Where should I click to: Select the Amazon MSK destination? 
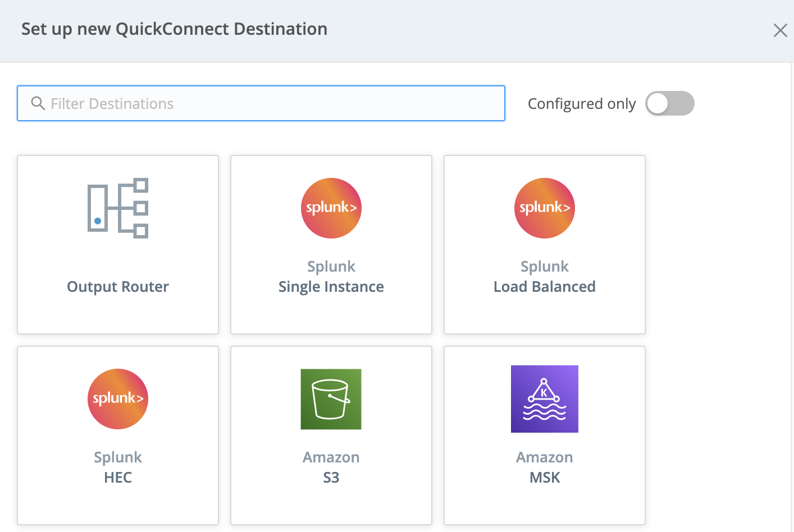544,435
